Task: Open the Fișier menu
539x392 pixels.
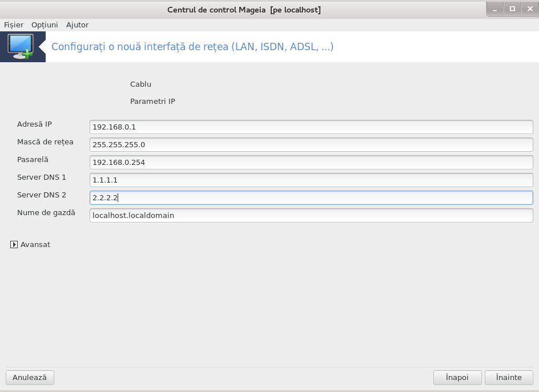Action: 14,25
